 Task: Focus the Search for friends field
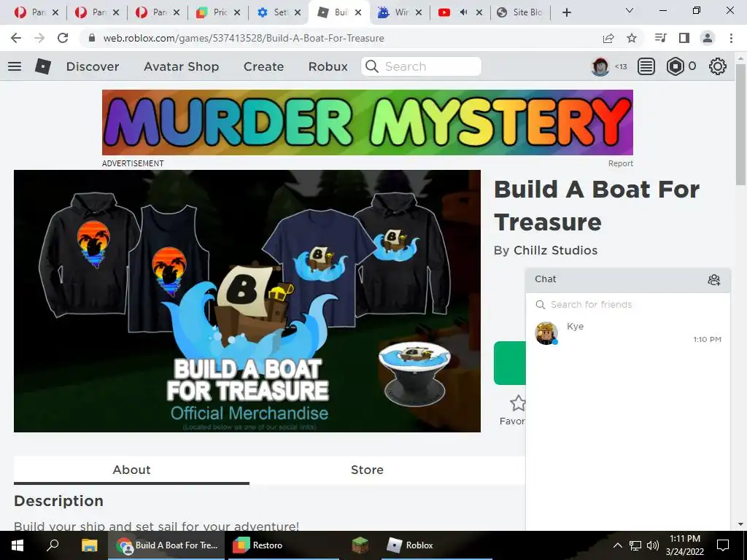click(x=628, y=305)
